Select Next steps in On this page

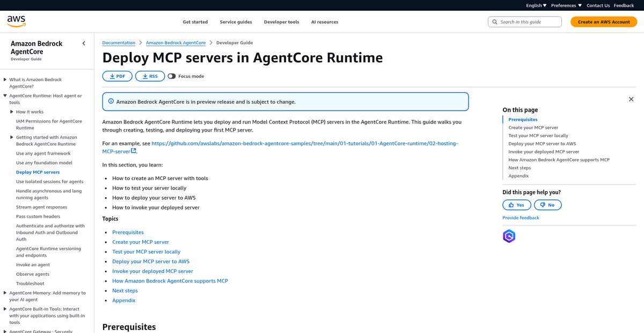tap(519, 168)
